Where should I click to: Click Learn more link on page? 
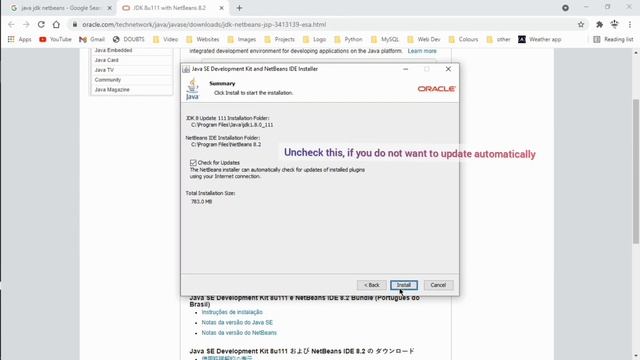point(422,51)
